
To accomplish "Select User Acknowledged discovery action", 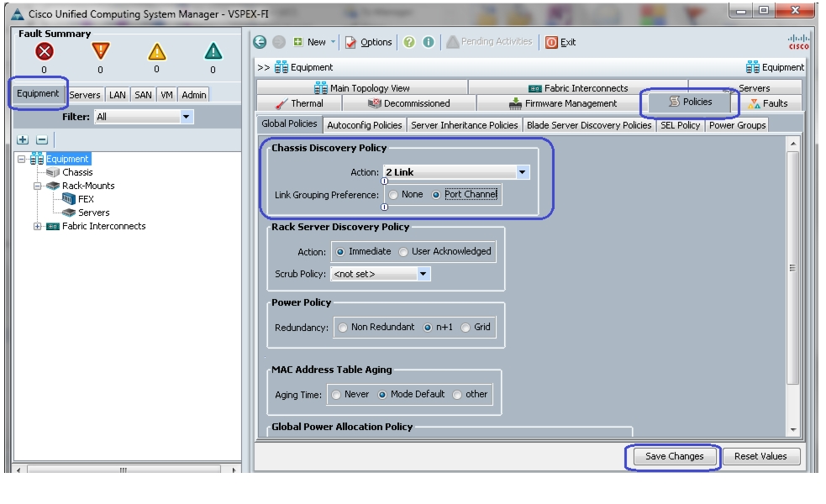I will [403, 252].
